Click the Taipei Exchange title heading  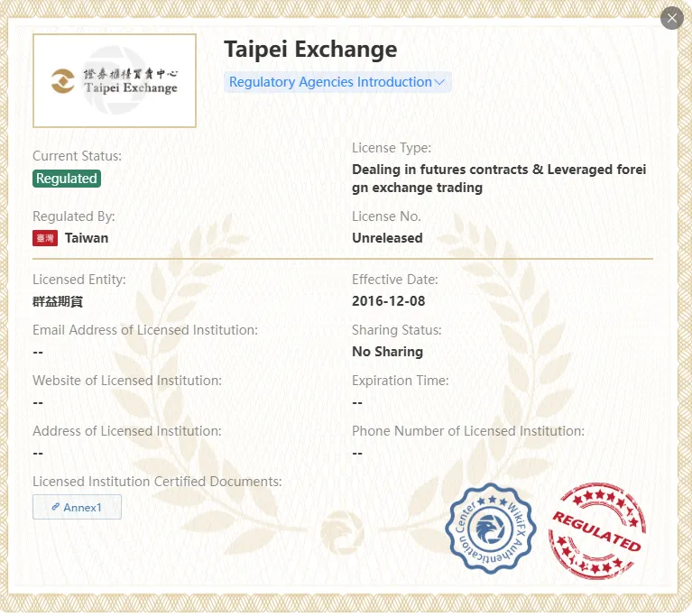310,49
